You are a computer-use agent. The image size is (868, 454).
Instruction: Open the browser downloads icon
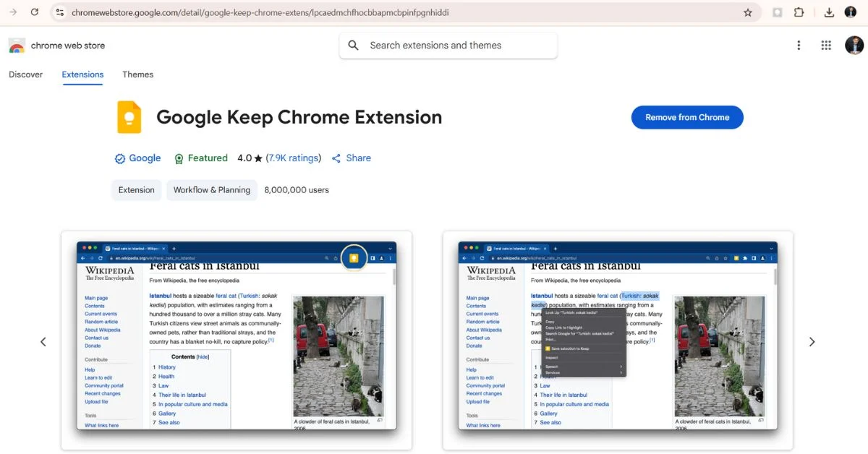tap(829, 12)
